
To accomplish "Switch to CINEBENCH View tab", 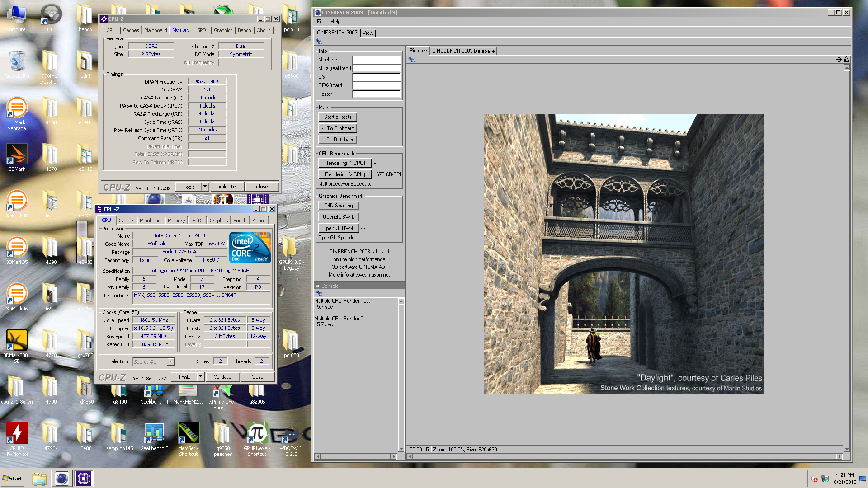I will [368, 33].
